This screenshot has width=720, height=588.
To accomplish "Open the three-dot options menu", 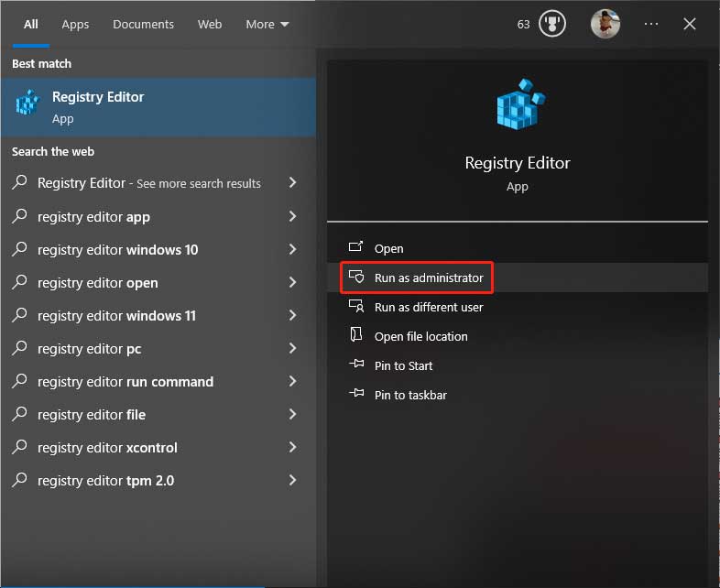I will click(651, 24).
